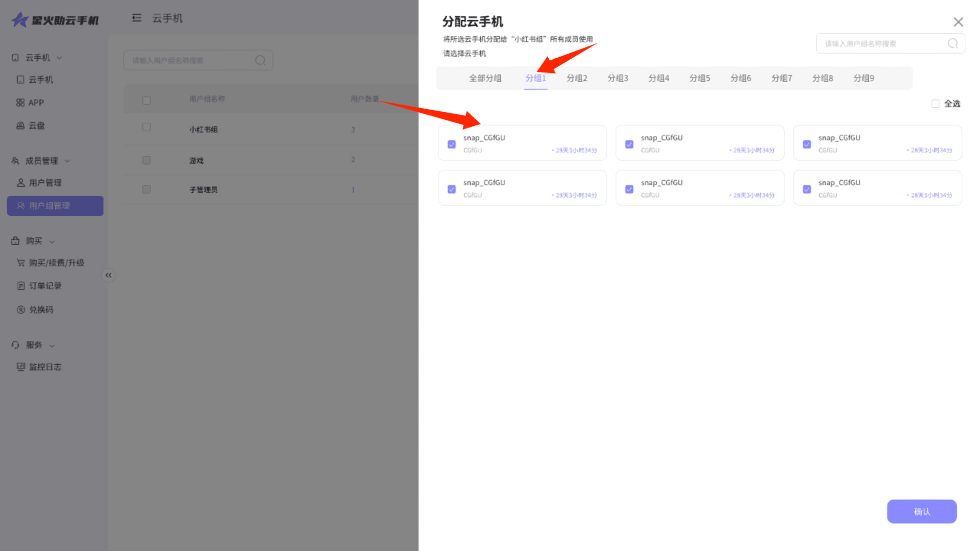Switch to the 全部分组 tab
This screenshot has height=551, width=980.
coord(485,78)
